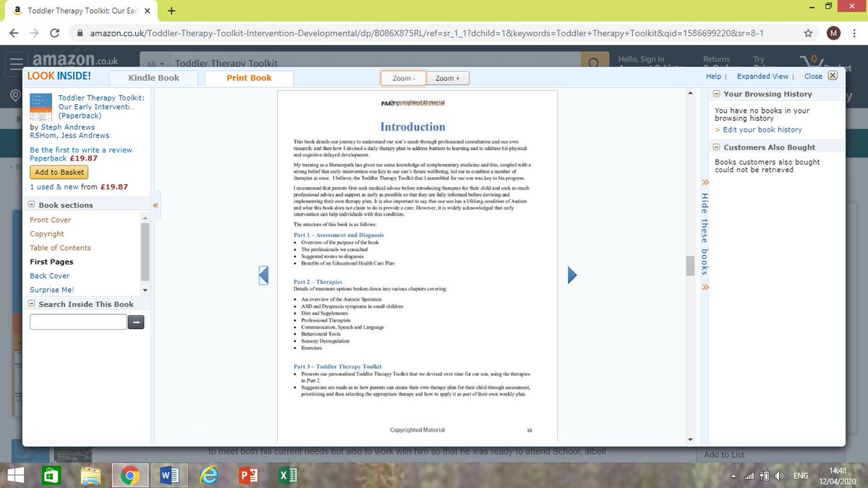Go to Back Cover section

(x=50, y=275)
